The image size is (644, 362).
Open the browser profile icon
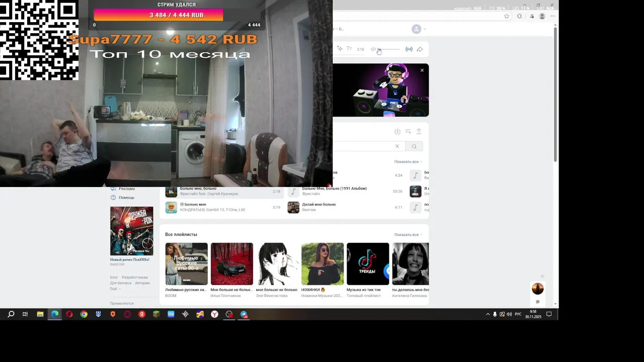pos(542,16)
